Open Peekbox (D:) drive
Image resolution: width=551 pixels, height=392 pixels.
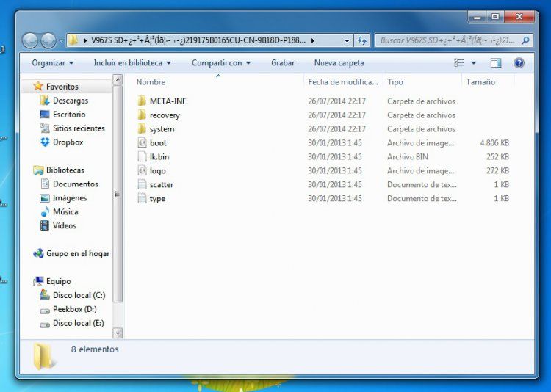74,309
